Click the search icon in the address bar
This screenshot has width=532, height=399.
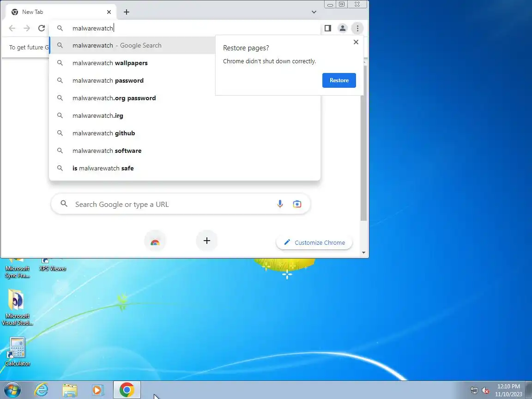tap(60, 28)
